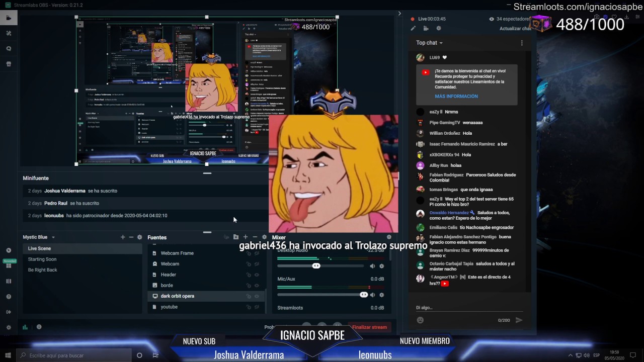Open Desktop Audio settings gear
This screenshot has height=362, width=644.
[381, 266]
